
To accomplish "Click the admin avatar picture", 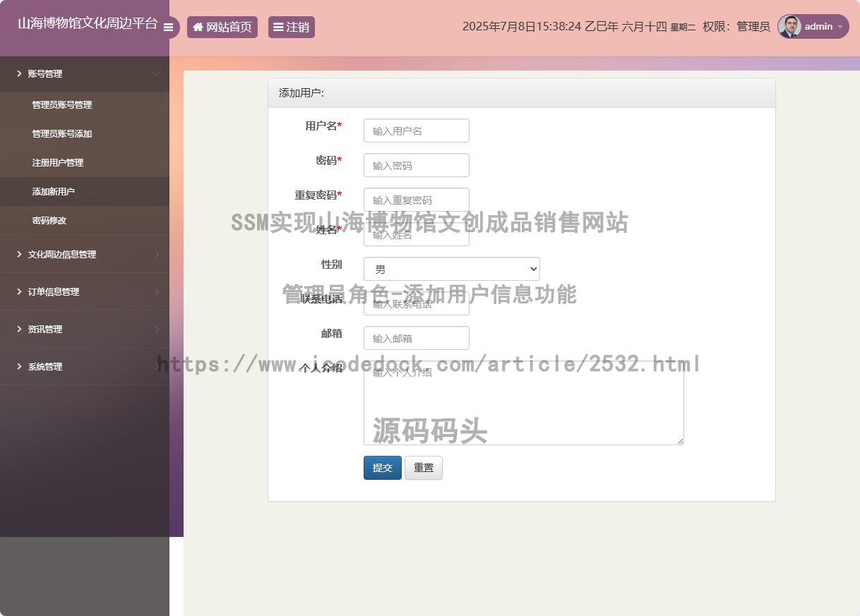I will click(x=789, y=27).
